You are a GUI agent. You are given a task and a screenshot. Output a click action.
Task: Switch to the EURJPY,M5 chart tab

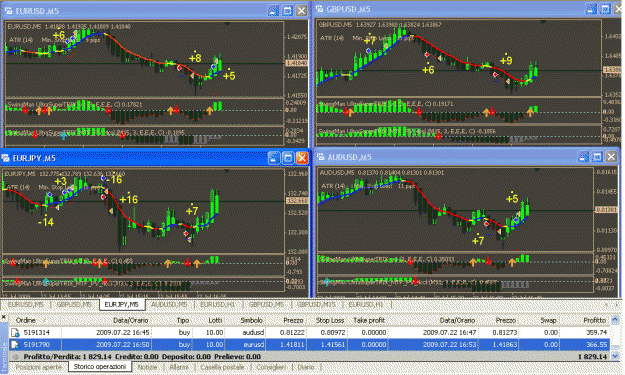pyautogui.click(x=122, y=305)
